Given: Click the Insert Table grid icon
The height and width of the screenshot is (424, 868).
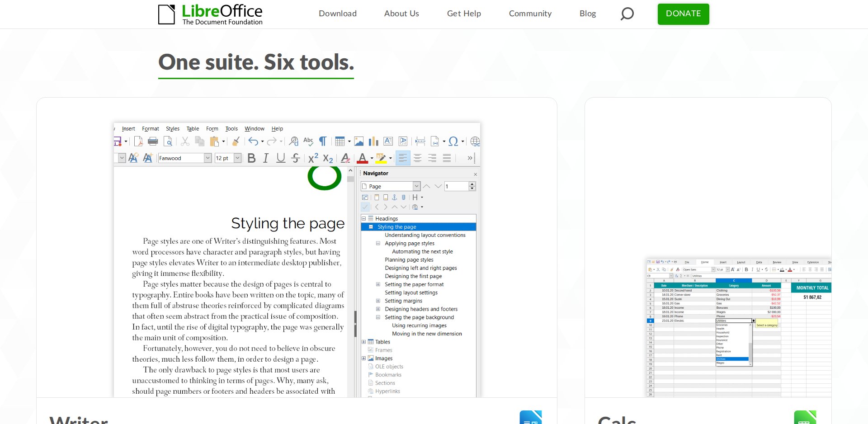Looking at the screenshot, I should click(340, 141).
